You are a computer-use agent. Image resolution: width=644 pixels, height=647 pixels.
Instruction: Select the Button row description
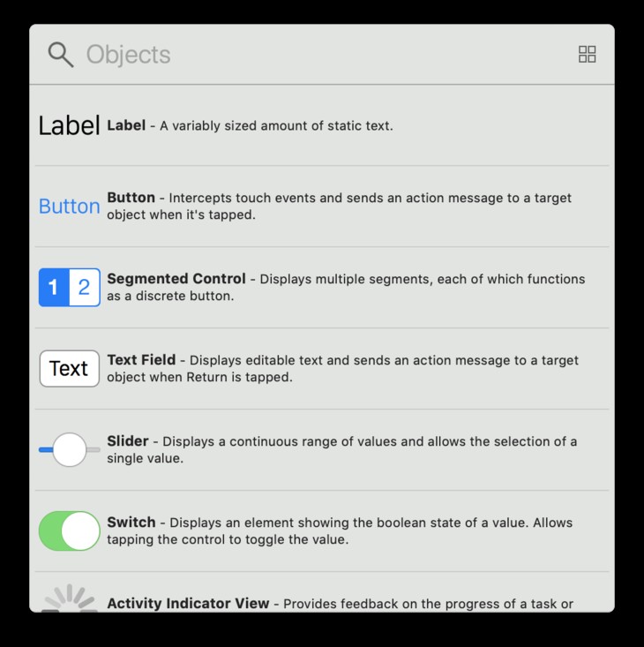point(339,206)
